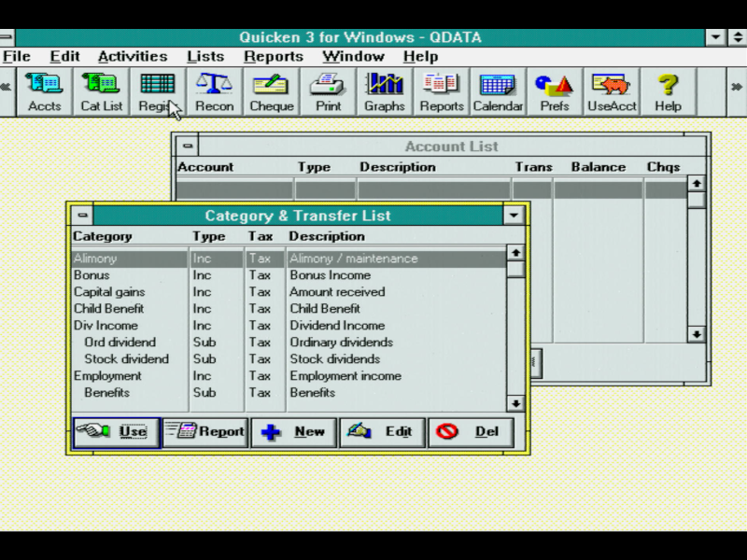Select the Child Benefit category
The height and width of the screenshot is (560, 747).
(289, 309)
